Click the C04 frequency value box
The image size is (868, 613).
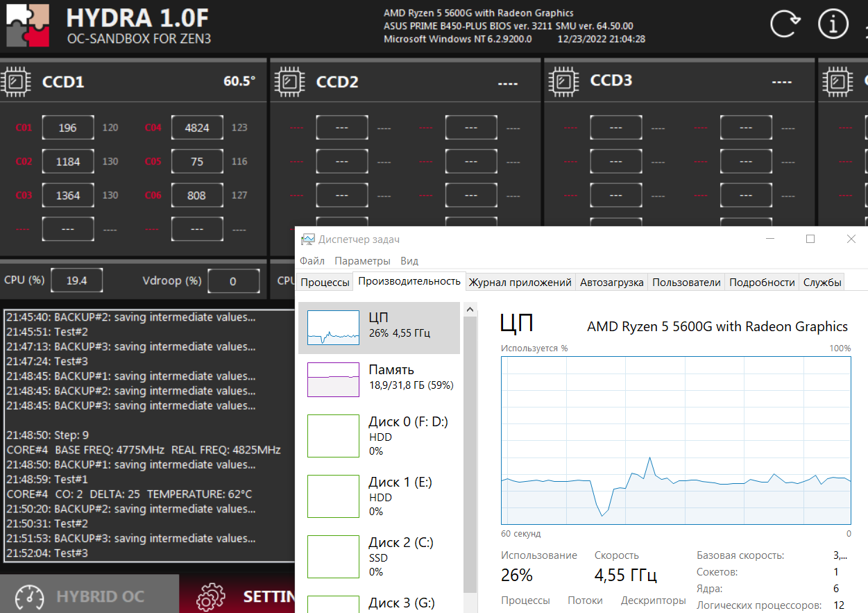tap(197, 128)
